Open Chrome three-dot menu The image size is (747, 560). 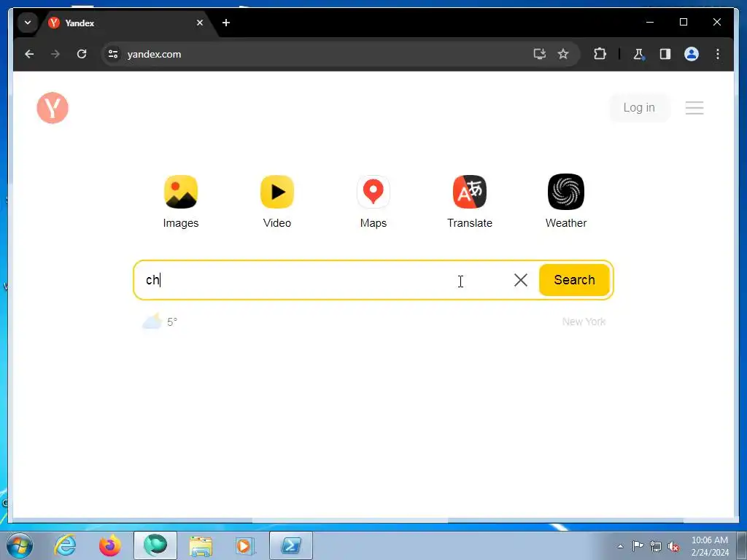(x=718, y=54)
